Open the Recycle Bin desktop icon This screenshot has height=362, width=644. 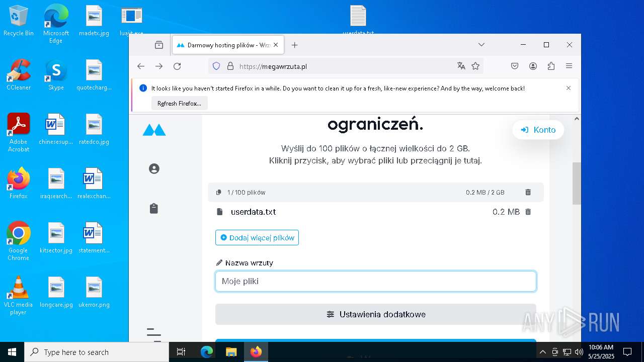point(18,21)
